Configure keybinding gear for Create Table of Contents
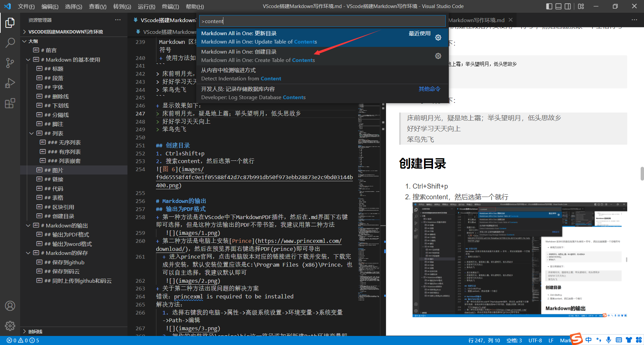This screenshot has height=345, width=644. [x=438, y=56]
